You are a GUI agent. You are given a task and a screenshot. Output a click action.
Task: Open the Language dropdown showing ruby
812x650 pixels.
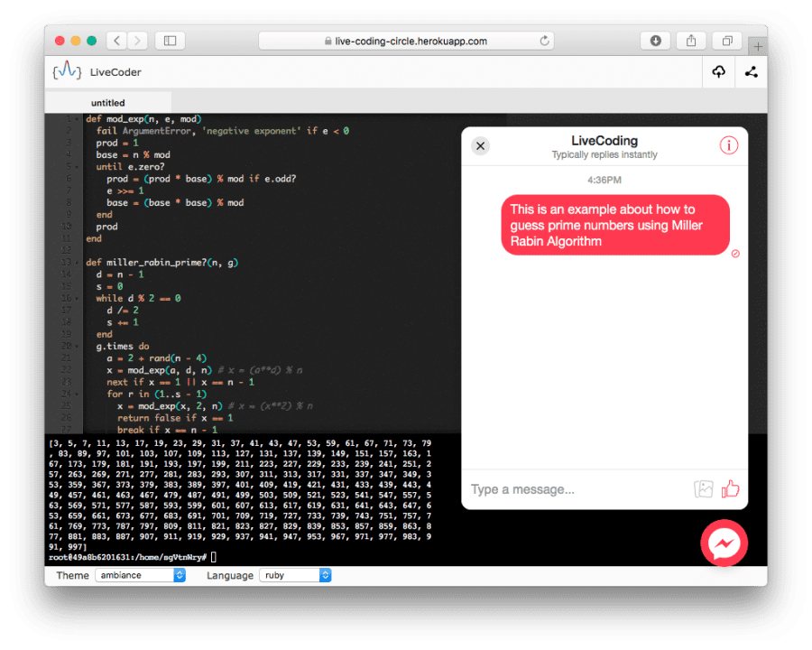[295, 575]
